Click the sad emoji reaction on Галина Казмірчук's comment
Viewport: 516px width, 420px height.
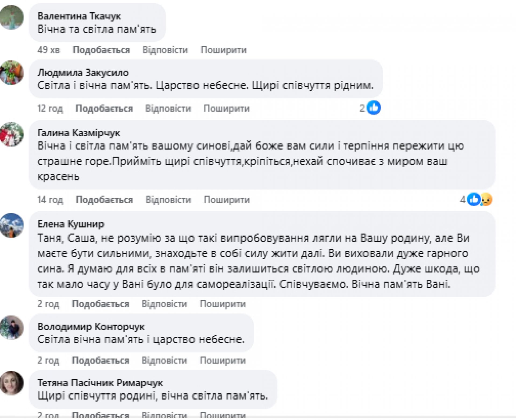tap(487, 200)
